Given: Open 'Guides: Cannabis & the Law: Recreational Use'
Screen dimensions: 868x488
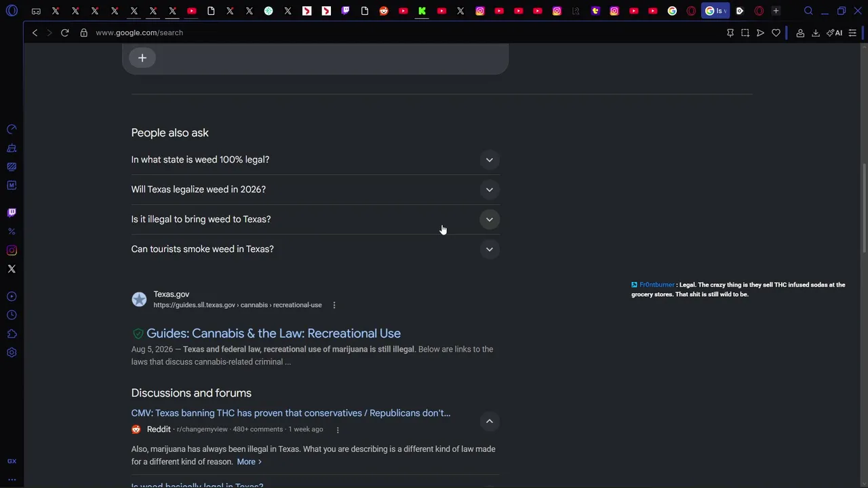Looking at the screenshot, I should (x=273, y=333).
